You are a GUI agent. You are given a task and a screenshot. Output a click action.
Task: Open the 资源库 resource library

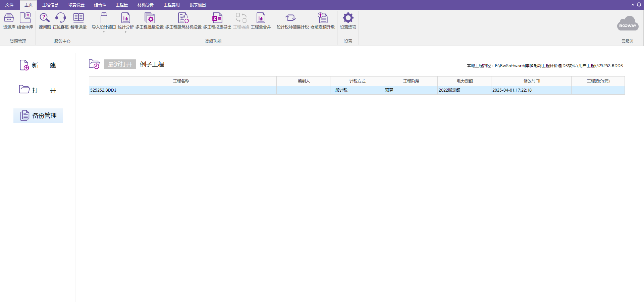pos(9,21)
